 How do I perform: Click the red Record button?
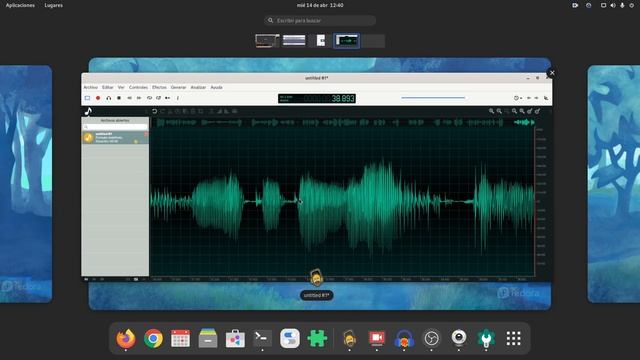[98, 98]
